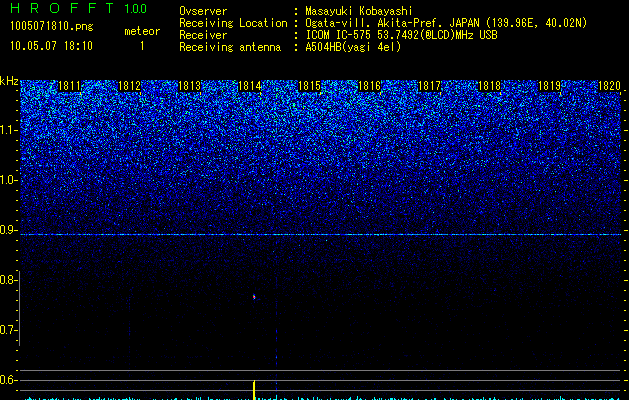This screenshot has height=400, width=629.
Task: Click the 1816 time marker
Action: [x=369, y=86]
